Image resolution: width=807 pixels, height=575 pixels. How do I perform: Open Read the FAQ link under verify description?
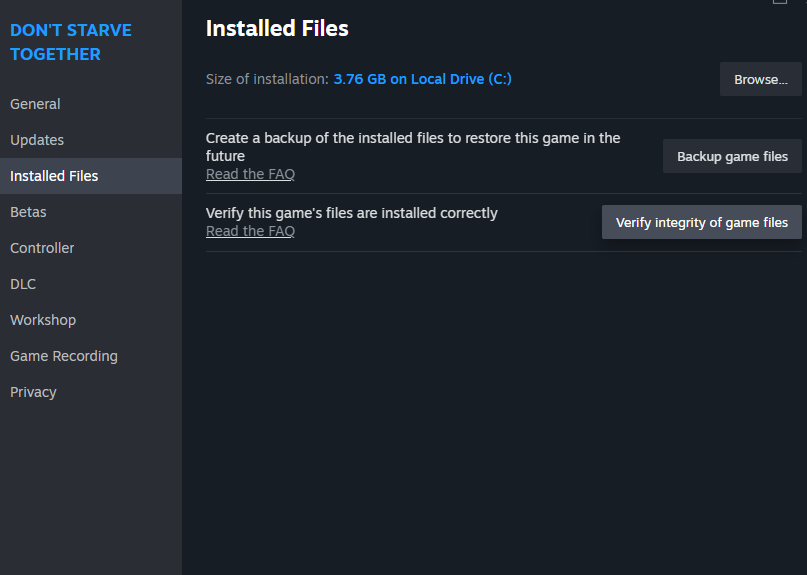click(x=250, y=231)
